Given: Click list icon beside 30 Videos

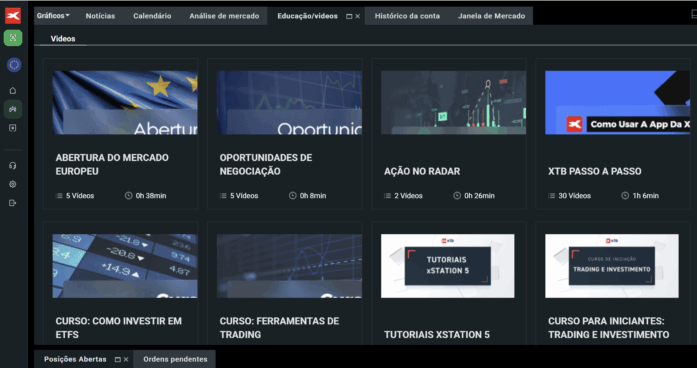Looking at the screenshot, I should pos(552,196).
